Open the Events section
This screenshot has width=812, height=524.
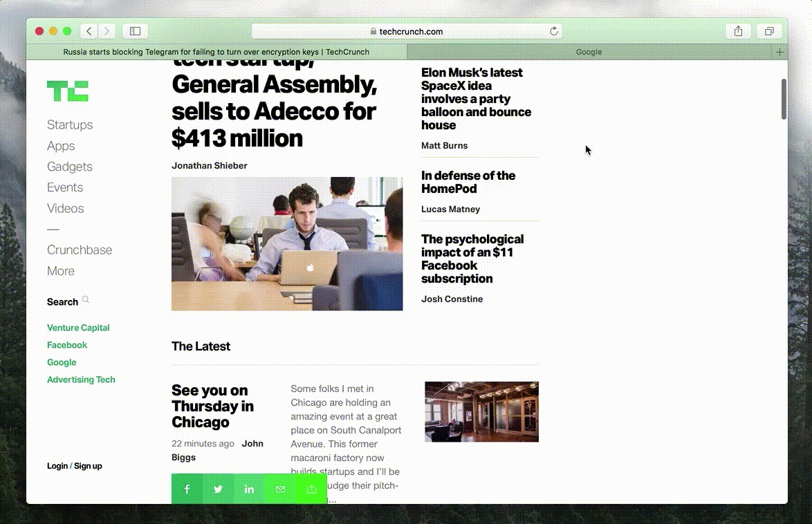65,187
